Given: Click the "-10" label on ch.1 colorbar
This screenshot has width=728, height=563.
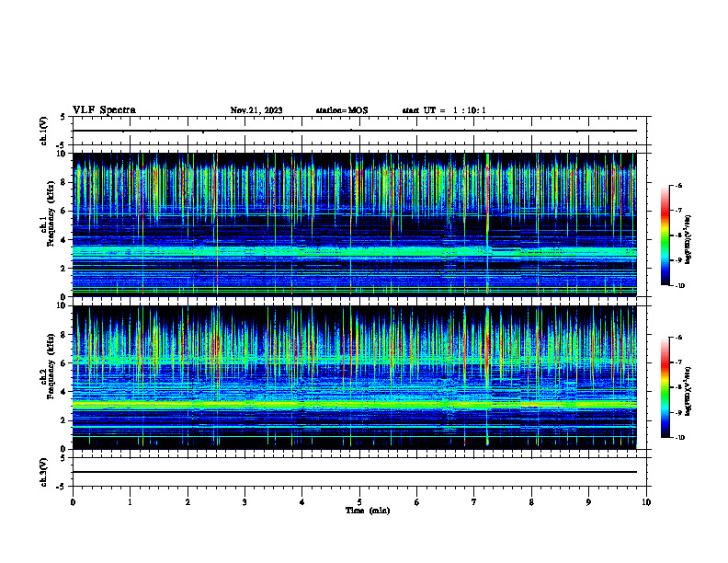Looking at the screenshot, I should [679, 285].
